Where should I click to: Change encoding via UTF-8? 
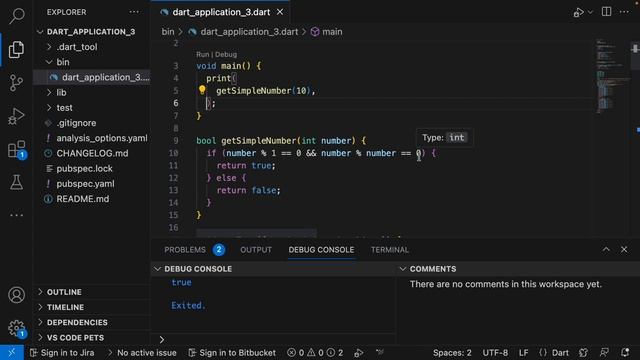[x=495, y=353]
